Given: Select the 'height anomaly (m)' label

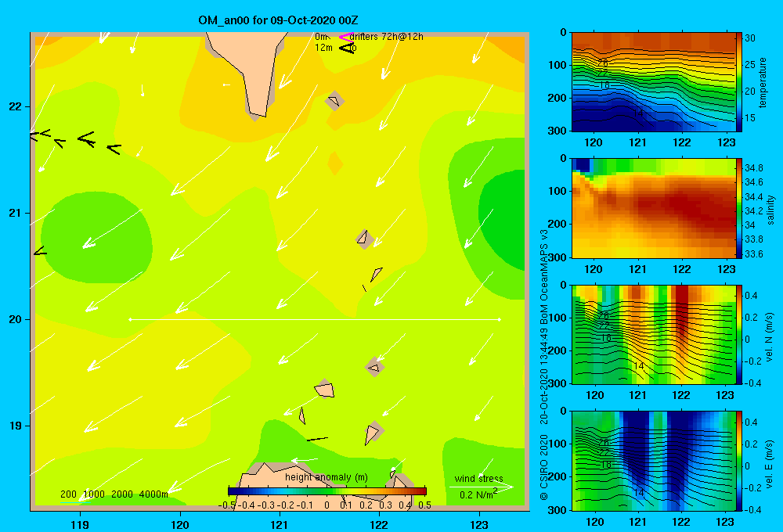Looking at the screenshot, I should point(326,477).
